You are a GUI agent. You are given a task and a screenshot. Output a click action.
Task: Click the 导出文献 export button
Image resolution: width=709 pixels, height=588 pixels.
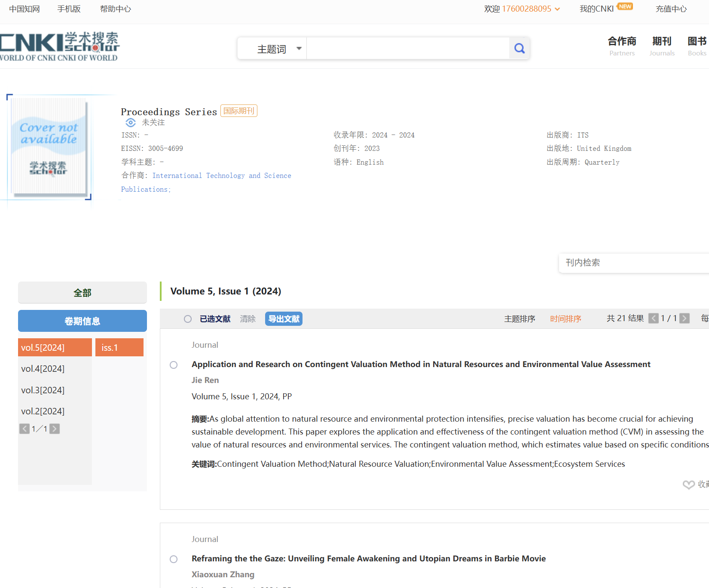[x=284, y=319]
